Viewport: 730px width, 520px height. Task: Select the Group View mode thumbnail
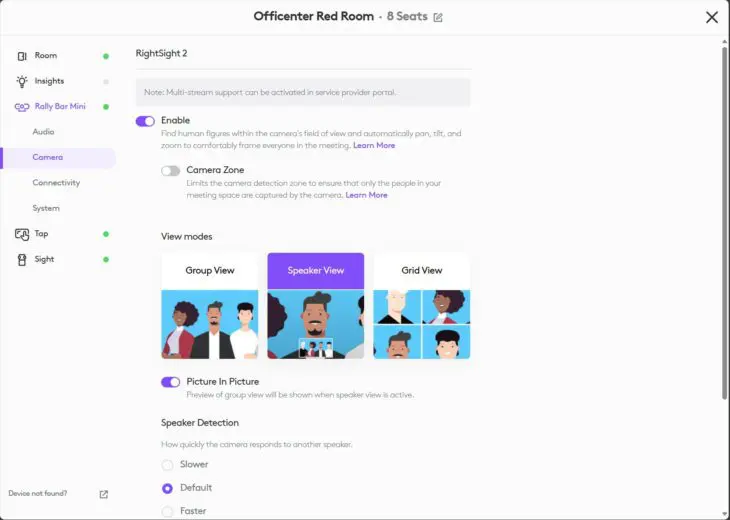[x=210, y=306]
